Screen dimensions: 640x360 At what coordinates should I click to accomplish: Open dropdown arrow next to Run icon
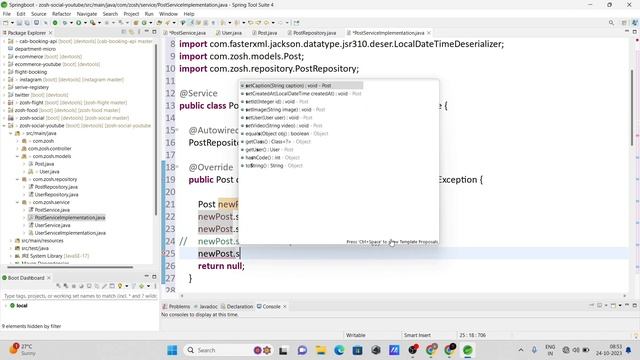click(x=85, y=23)
